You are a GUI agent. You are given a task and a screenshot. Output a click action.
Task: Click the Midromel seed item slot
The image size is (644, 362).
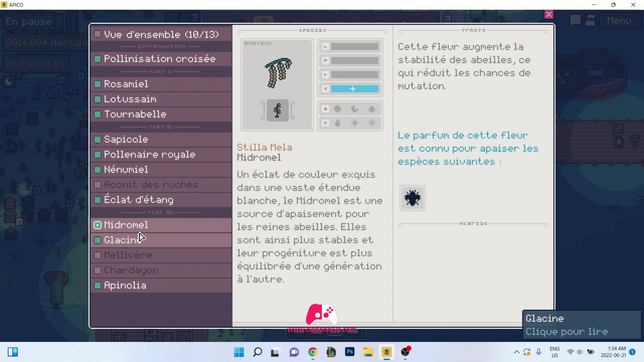click(x=277, y=110)
